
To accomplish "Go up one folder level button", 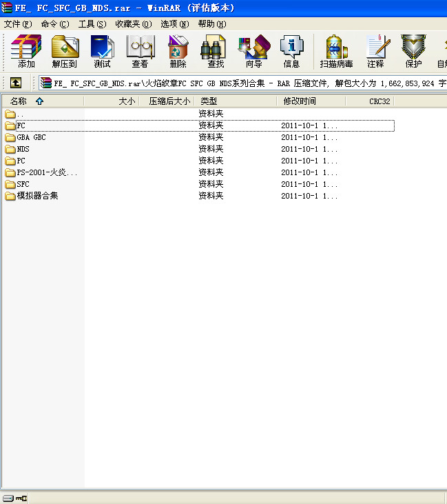I will [x=16, y=83].
